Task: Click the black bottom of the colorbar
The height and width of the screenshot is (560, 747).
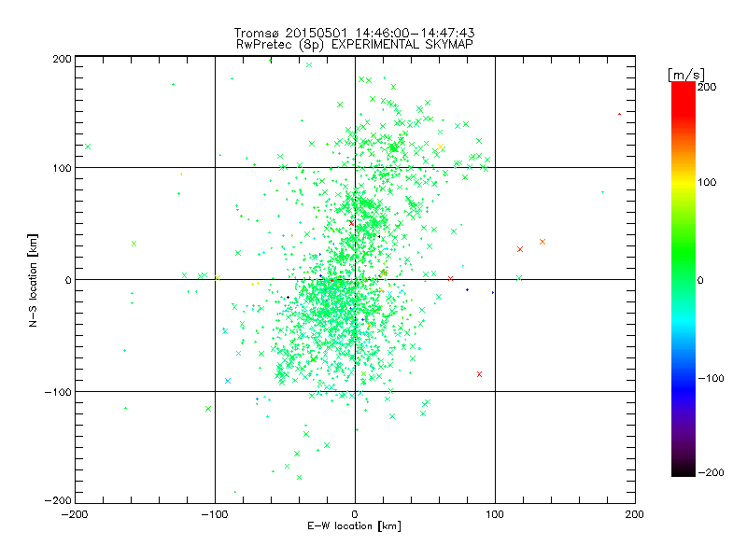Action: click(684, 469)
